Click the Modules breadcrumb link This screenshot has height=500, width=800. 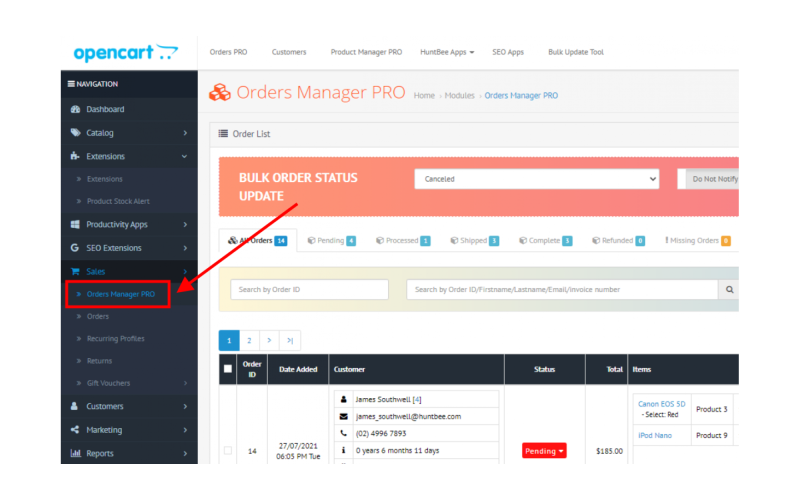[x=459, y=95]
